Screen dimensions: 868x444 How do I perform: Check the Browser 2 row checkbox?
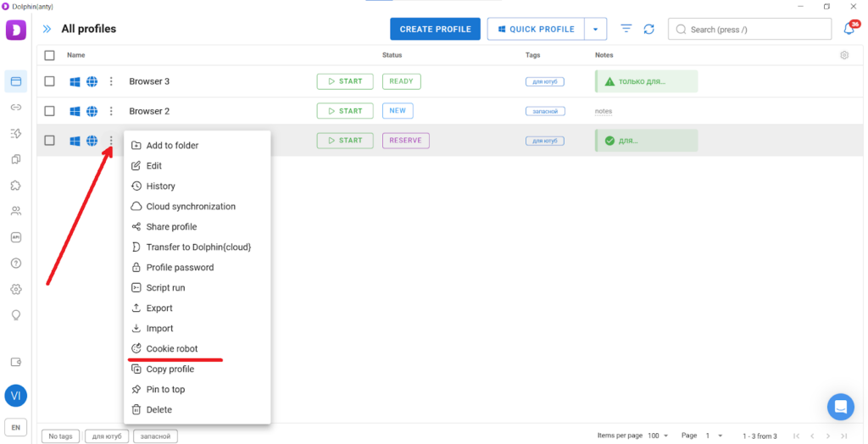tap(50, 111)
